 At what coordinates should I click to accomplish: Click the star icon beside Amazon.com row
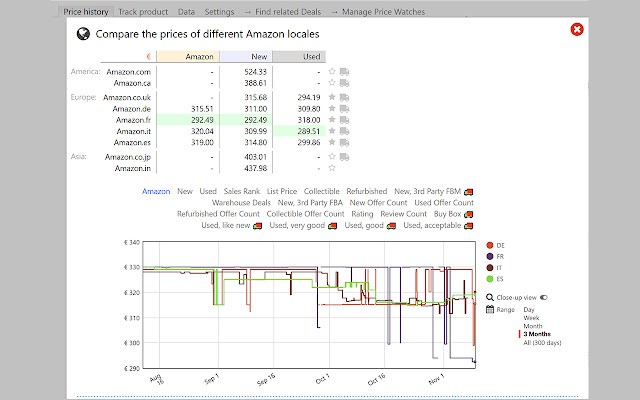point(332,71)
